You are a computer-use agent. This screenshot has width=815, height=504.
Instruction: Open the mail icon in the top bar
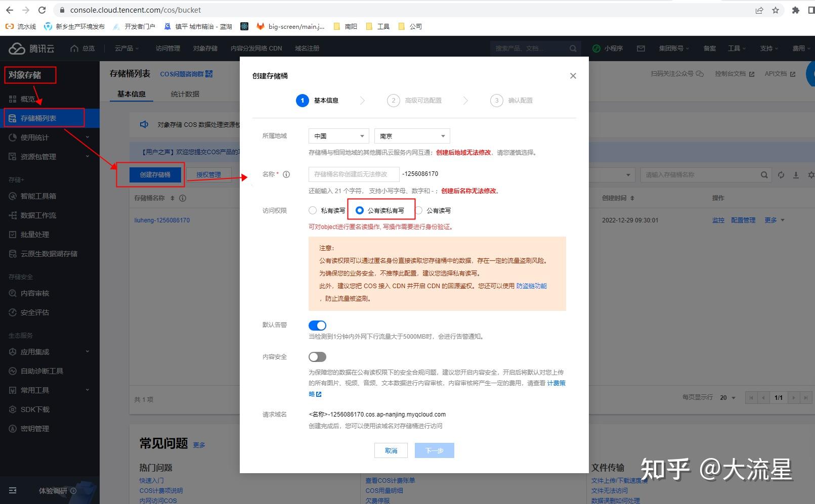[x=641, y=49]
